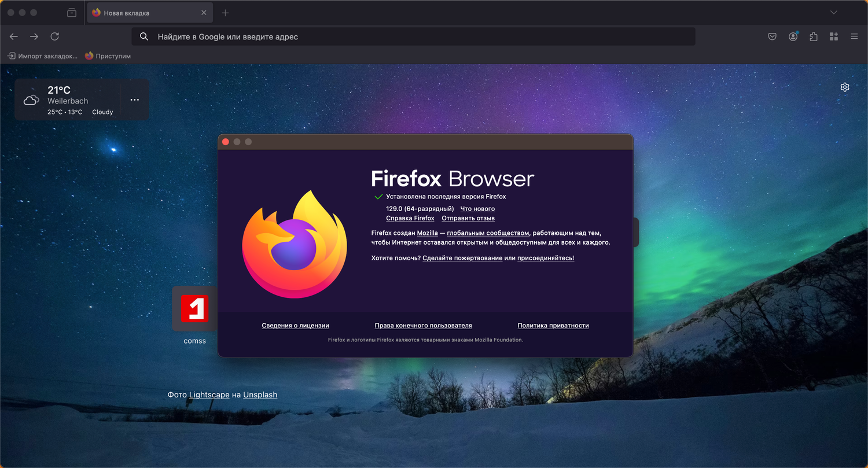The height and width of the screenshot is (468, 868).
Task: Open Права конечного пользователя
Action: (423, 326)
